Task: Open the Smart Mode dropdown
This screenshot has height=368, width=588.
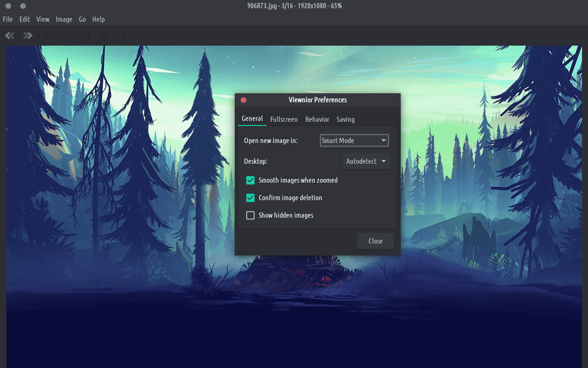Action: [354, 141]
